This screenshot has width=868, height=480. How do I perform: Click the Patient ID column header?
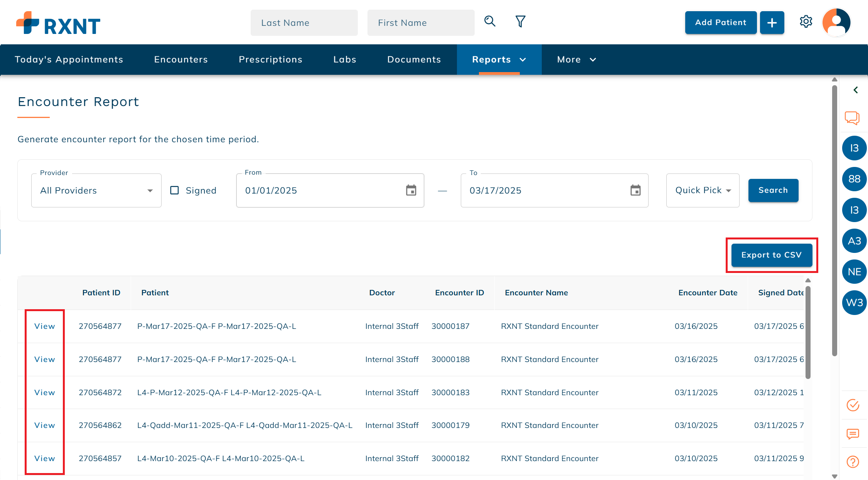[101, 293]
